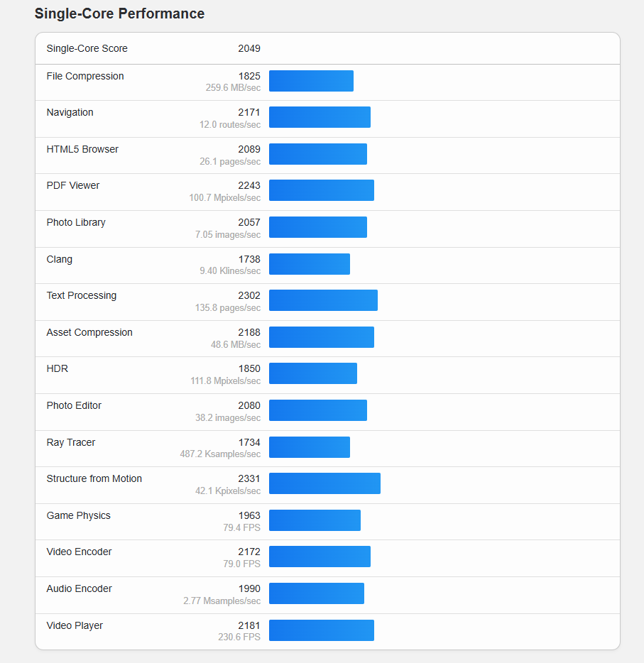
Task: Click the Audio Encoder score 1990
Action: pos(249,588)
